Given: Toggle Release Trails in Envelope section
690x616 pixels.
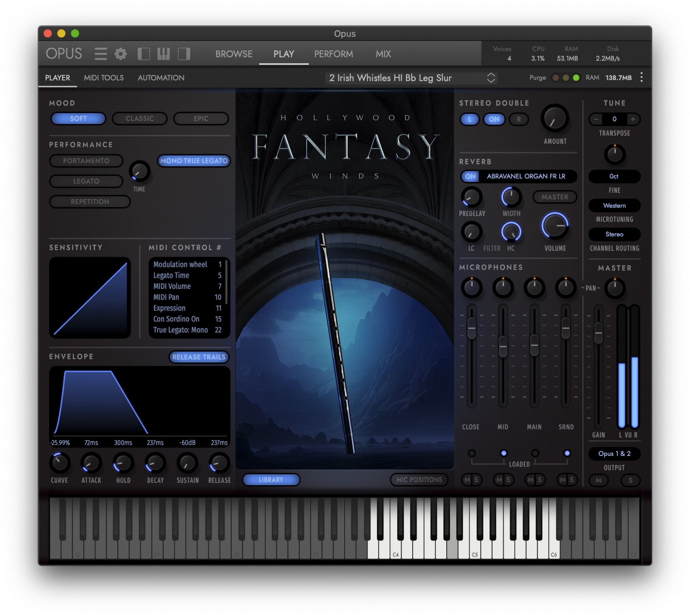Looking at the screenshot, I should [199, 357].
